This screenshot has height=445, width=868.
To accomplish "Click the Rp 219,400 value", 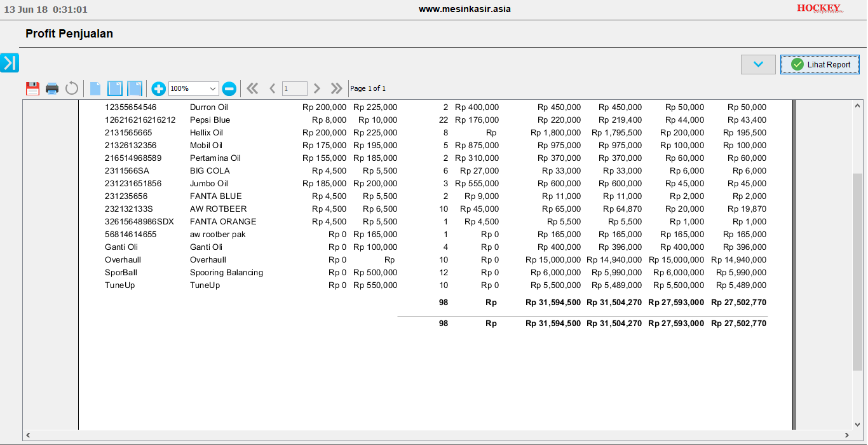I will (620, 120).
